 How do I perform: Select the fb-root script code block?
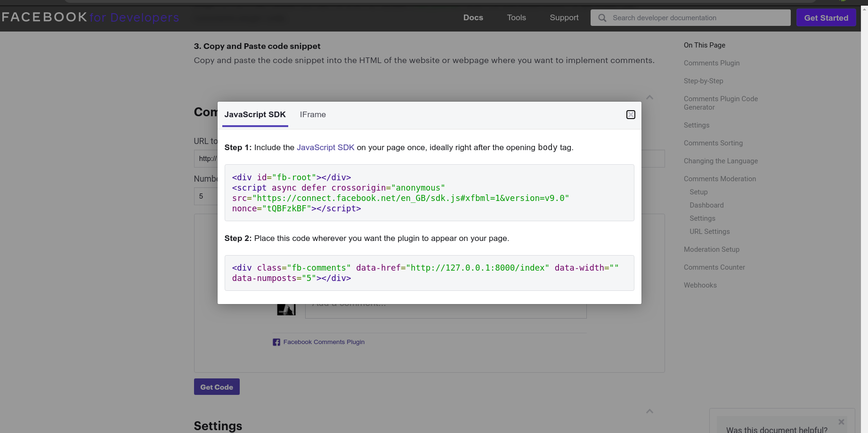tap(429, 193)
